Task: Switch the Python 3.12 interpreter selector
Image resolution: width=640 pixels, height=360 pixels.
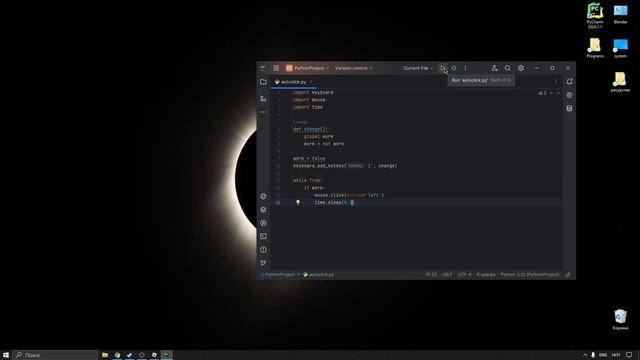Action: tap(530, 275)
